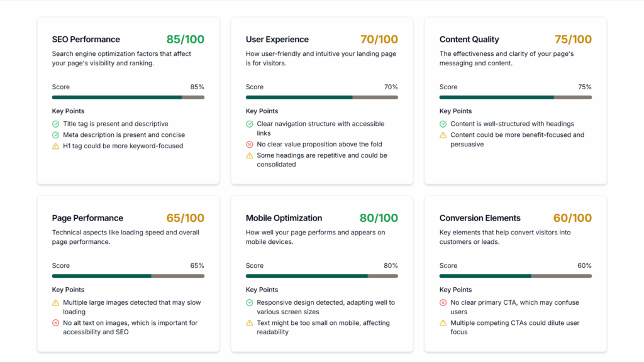Click the 60/100 Conversion Elements score

pyautogui.click(x=572, y=218)
